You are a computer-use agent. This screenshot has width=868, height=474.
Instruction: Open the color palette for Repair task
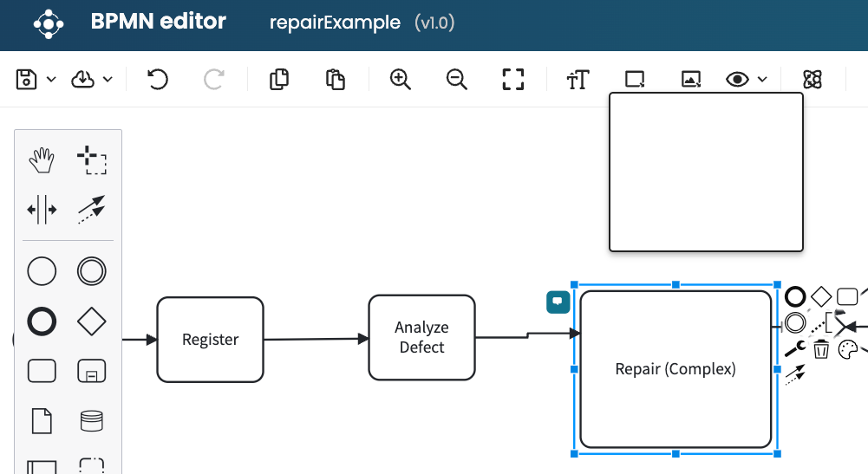[847, 349]
